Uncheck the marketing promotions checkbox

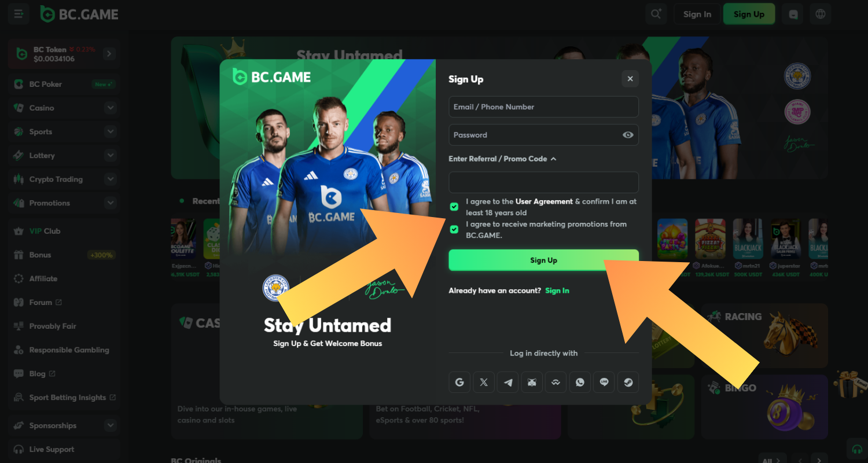[454, 230]
